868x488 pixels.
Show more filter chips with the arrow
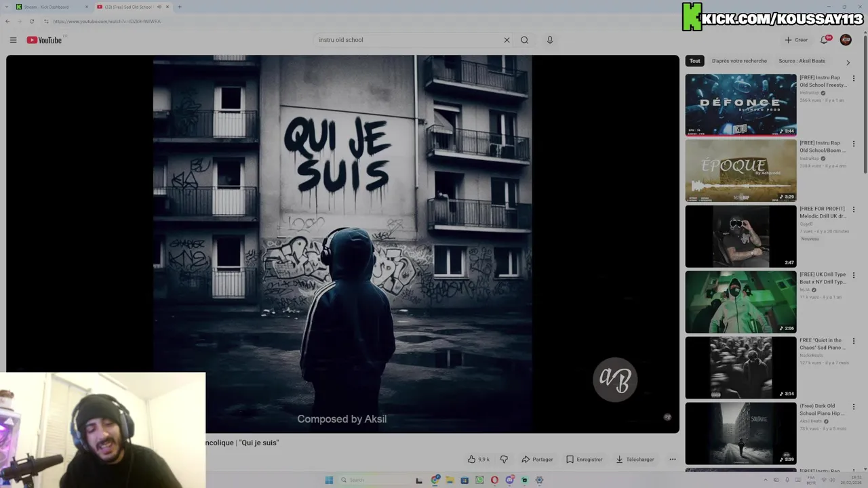848,62
